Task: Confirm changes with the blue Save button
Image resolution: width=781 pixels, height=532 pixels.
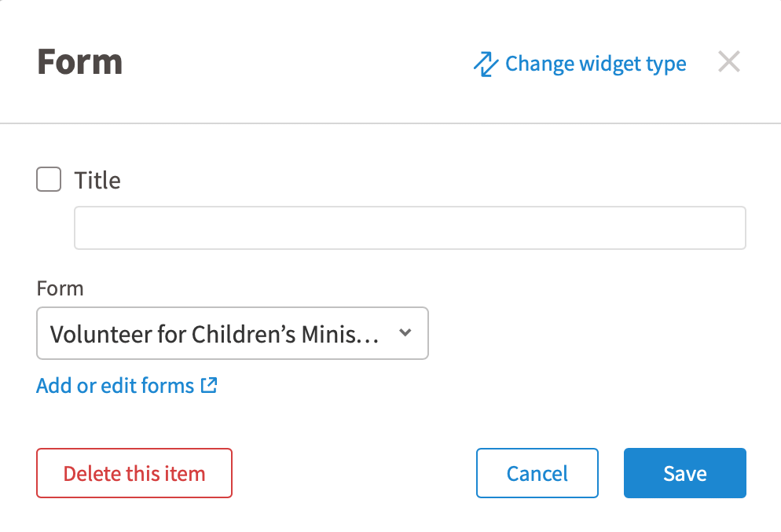Action: (685, 473)
